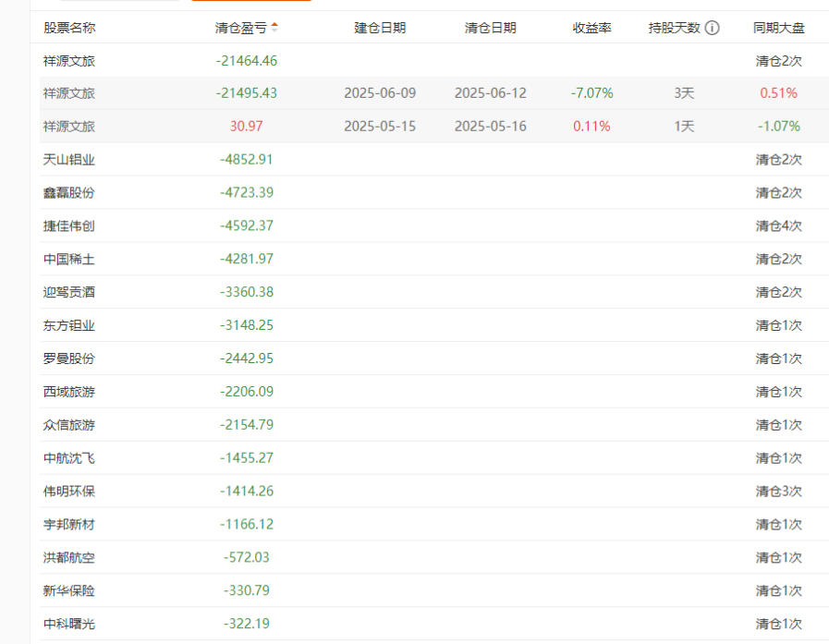Viewport: 829px width, 644px height.
Task: Select stock name 罗曼股份
Action: click(69, 358)
